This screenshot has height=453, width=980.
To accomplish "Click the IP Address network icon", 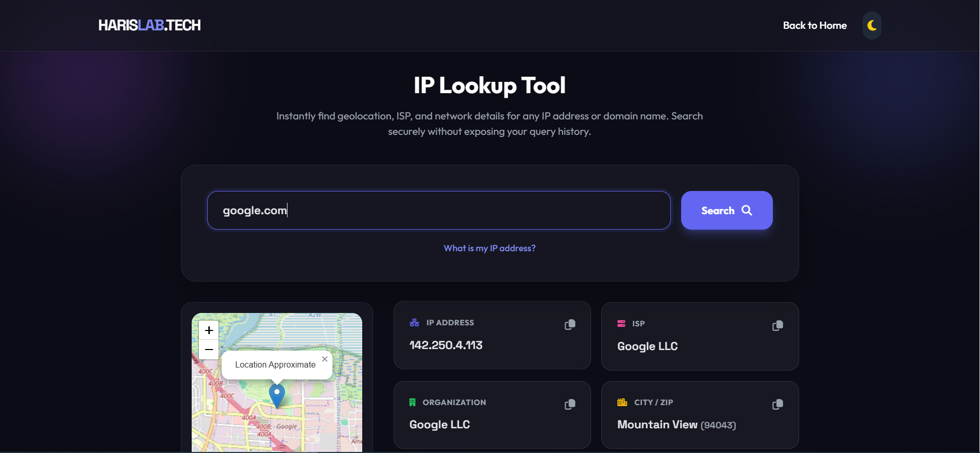I will click(x=414, y=323).
